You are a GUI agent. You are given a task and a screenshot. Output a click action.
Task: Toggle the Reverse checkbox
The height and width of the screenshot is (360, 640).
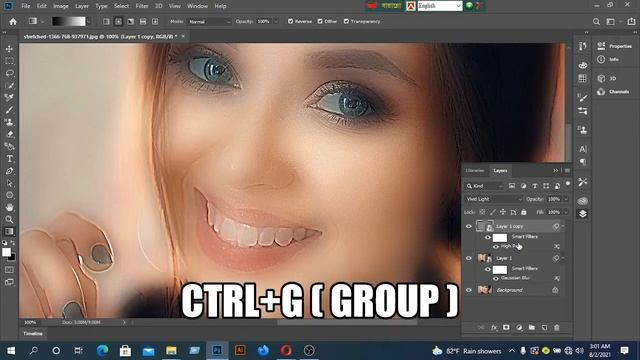coord(291,21)
